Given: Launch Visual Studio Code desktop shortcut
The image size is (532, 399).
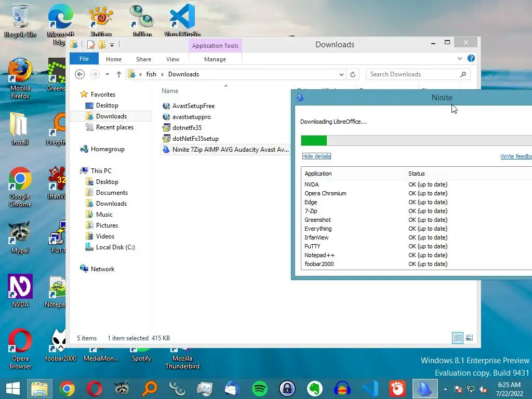Looking at the screenshot, I should (182, 20).
